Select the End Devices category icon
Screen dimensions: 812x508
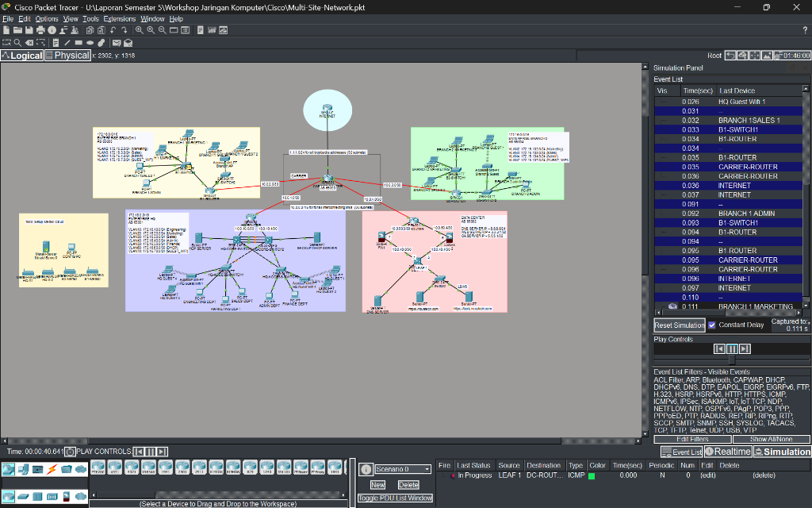point(23,470)
